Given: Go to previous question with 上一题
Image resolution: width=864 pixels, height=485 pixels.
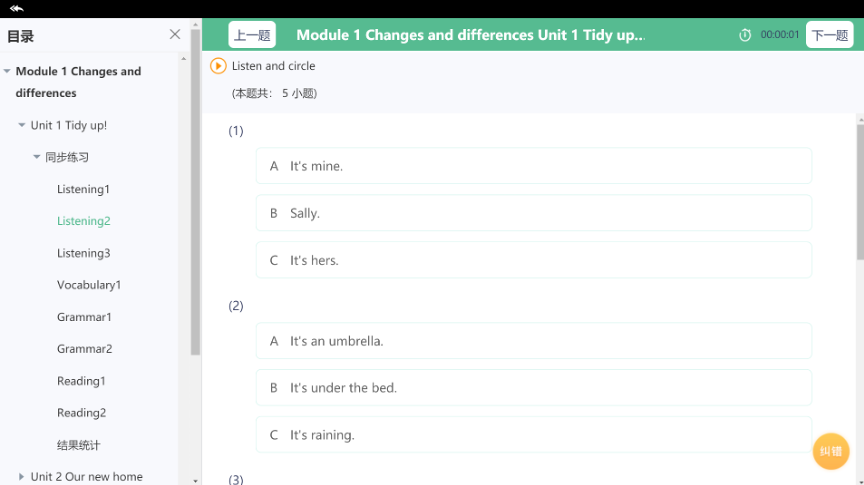Looking at the screenshot, I should tap(252, 35).
